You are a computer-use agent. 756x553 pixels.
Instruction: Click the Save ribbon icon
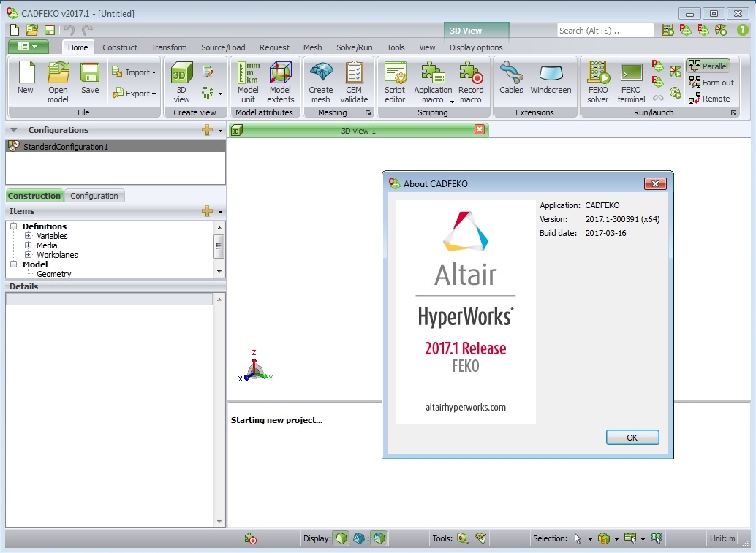click(x=90, y=77)
